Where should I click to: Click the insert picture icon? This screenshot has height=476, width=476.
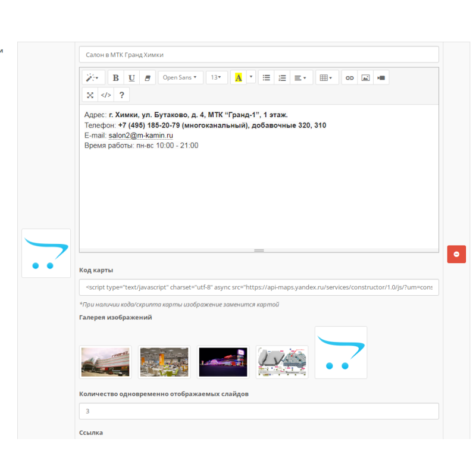(x=365, y=78)
